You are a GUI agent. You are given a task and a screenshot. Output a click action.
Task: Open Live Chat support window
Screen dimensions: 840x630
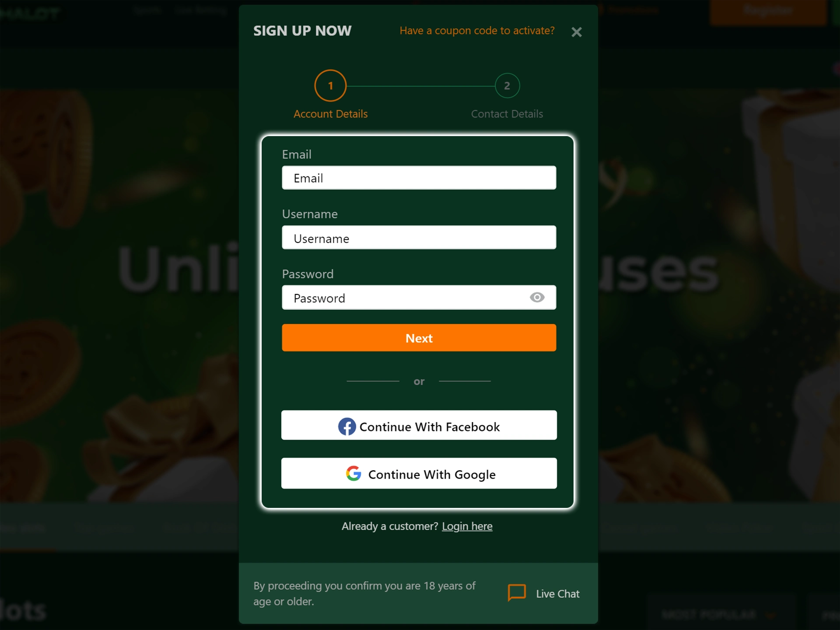pyautogui.click(x=542, y=594)
